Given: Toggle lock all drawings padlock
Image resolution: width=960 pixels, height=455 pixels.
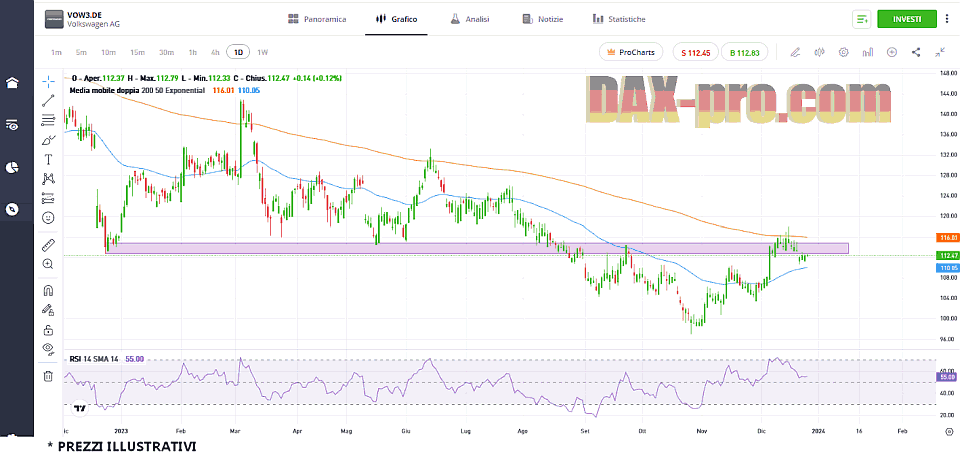Looking at the screenshot, I should coord(48,330).
